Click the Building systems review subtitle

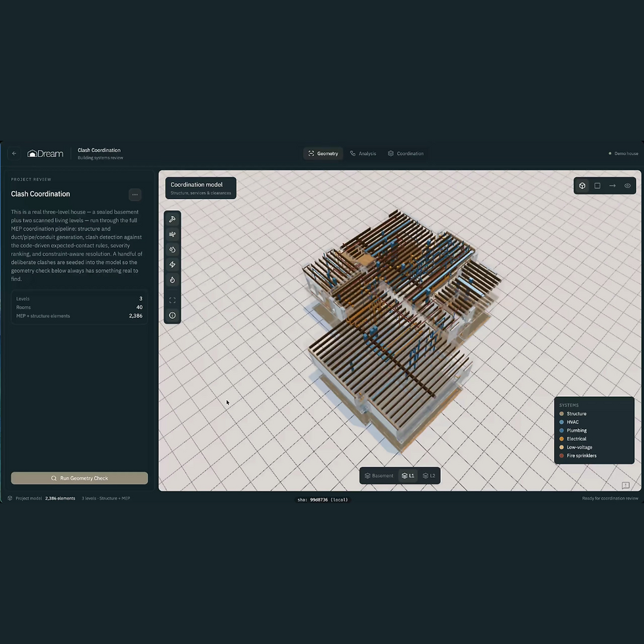pos(100,158)
